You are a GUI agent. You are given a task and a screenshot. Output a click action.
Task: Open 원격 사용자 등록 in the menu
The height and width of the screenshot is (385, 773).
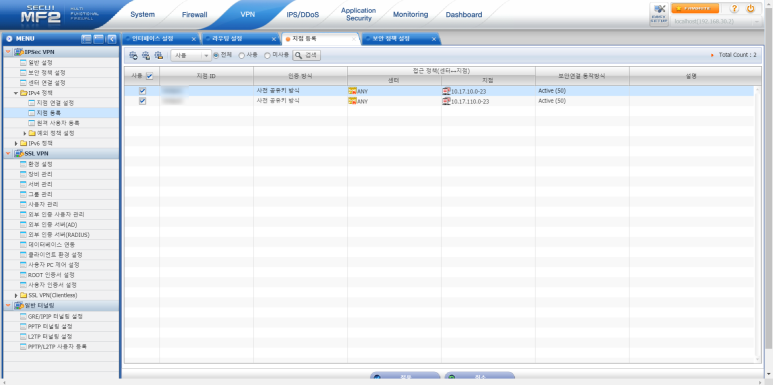coord(58,123)
